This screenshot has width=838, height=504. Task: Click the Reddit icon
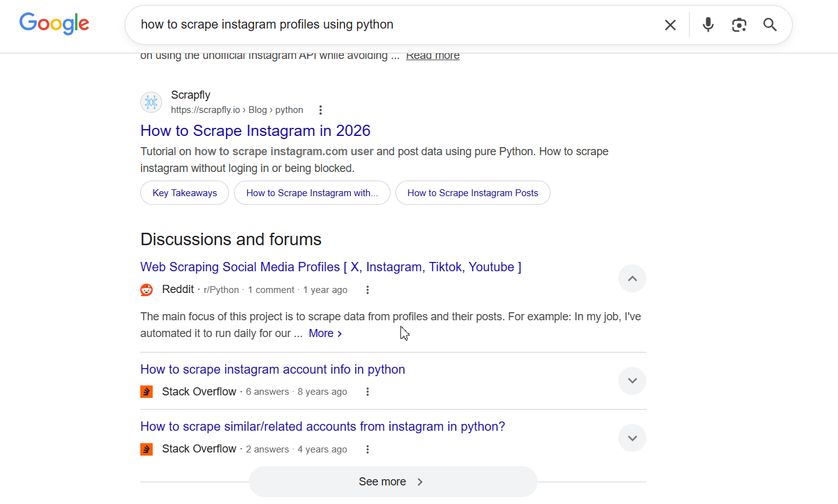tap(146, 290)
